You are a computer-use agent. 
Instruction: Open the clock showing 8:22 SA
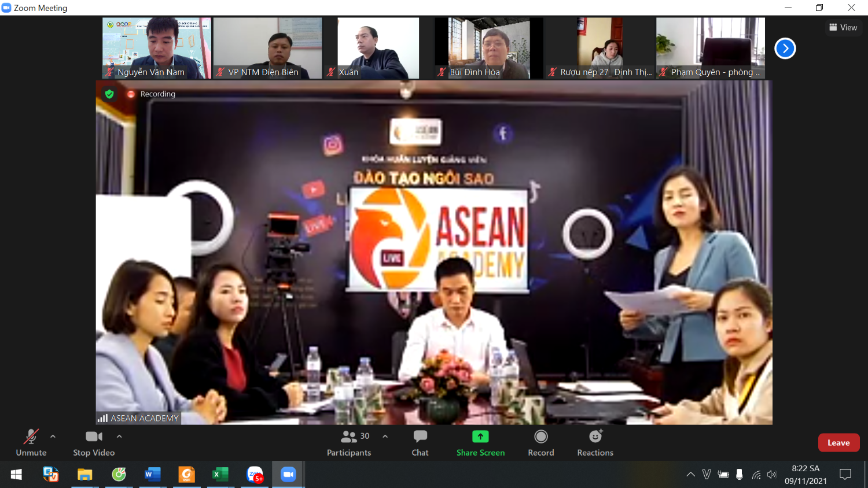pyautogui.click(x=806, y=475)
